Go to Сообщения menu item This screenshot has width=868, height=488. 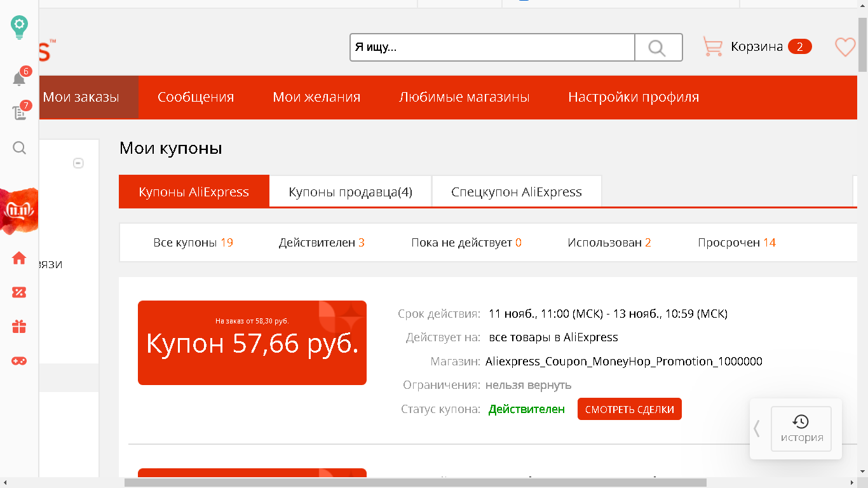pos(196,97)
